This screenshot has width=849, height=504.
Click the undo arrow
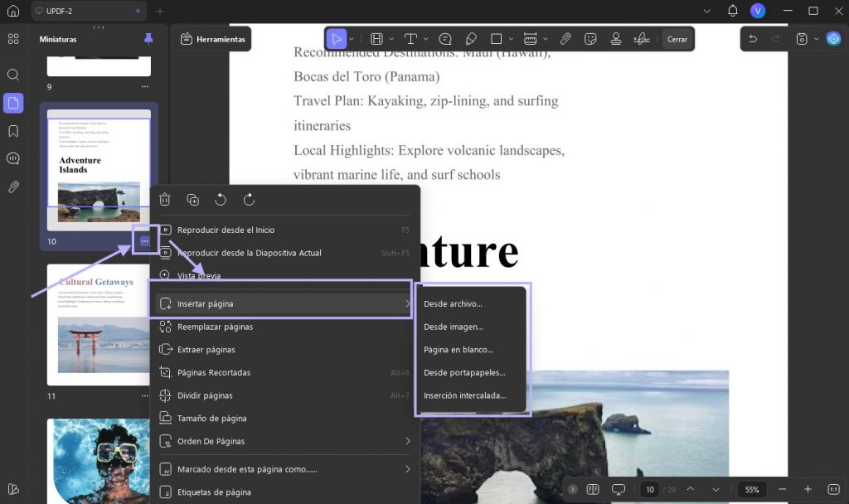click(x=753, y=39)
